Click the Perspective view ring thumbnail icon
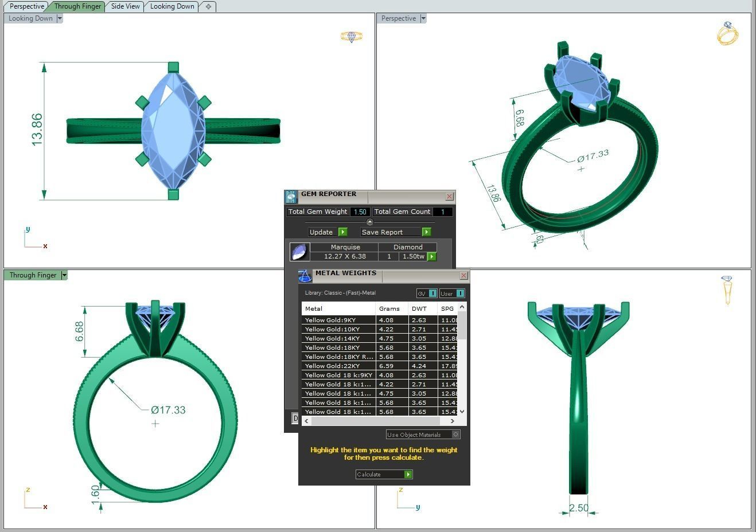Screen dimensions: 756x532 click(x=727, y=33)
